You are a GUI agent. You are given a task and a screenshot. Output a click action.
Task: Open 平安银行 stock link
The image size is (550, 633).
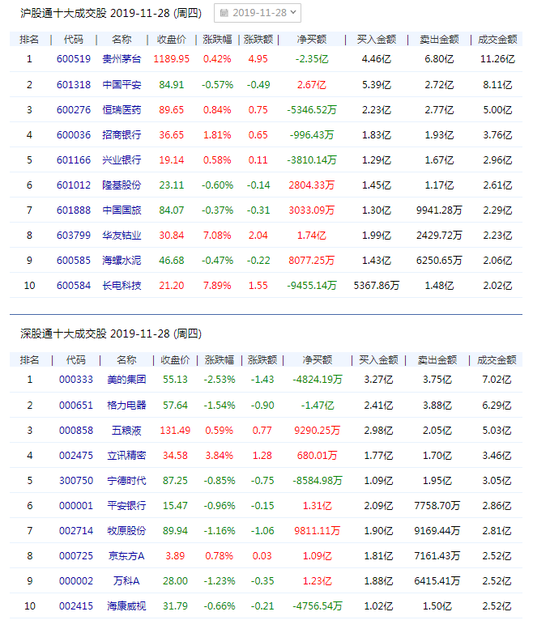(126, 505)
